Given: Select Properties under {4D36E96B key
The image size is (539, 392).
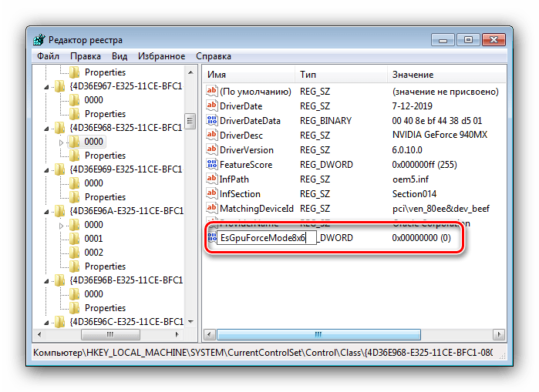Looking at the screenshot, I should tap(105, 308).
